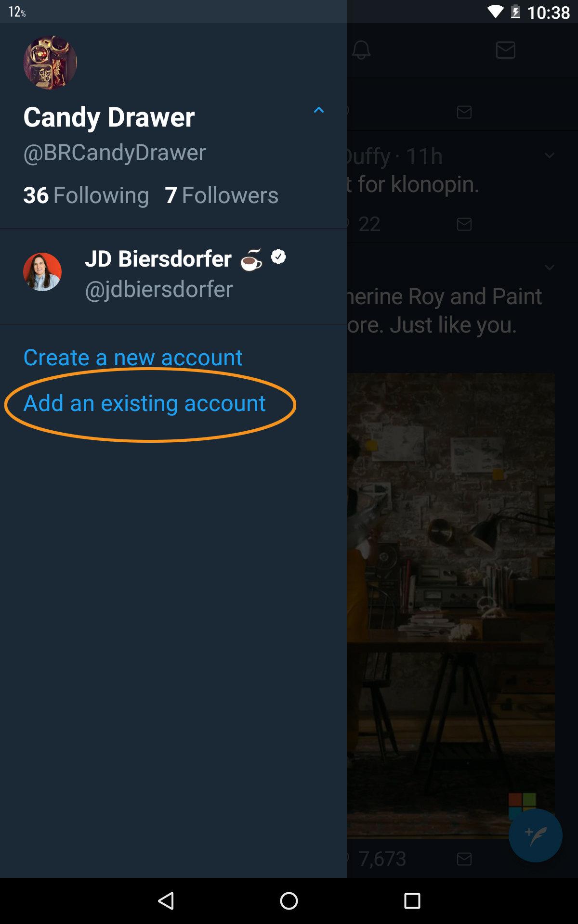Tap JD Biersdorfer's profile picture
578x924 pixels.
click(x=42, y=272)
